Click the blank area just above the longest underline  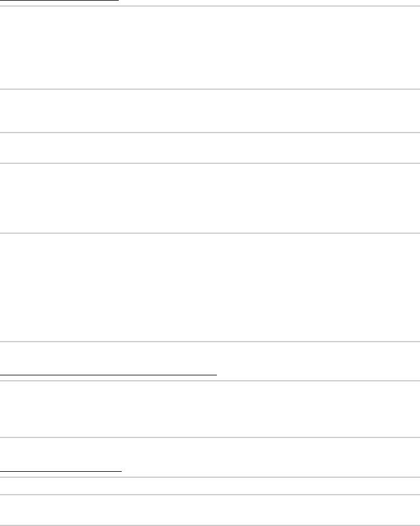(210, 358)
